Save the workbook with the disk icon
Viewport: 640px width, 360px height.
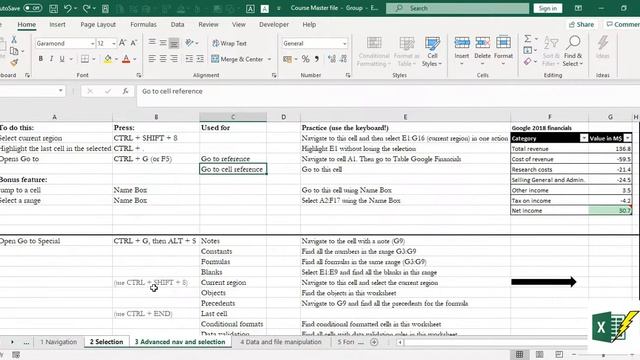[x=53, y=8]
